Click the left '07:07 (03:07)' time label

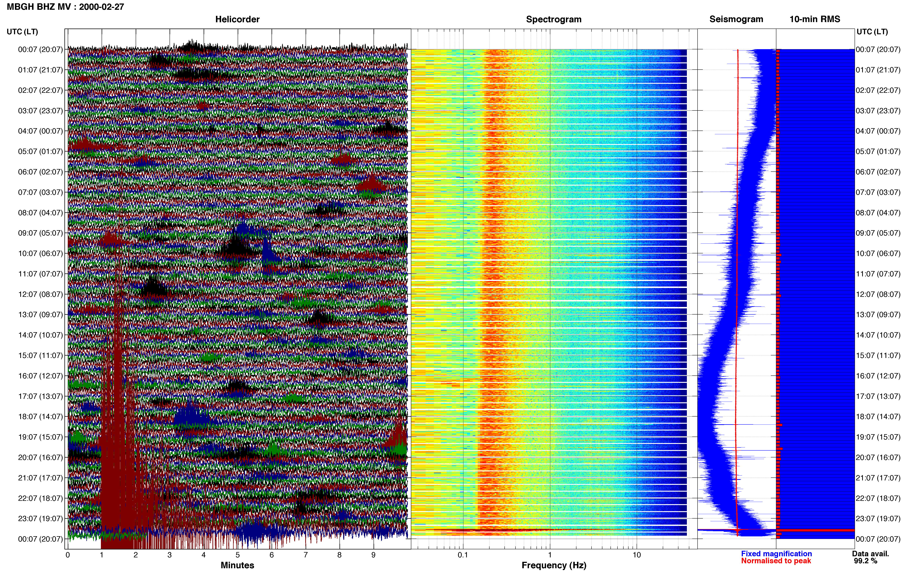point(40,192)
